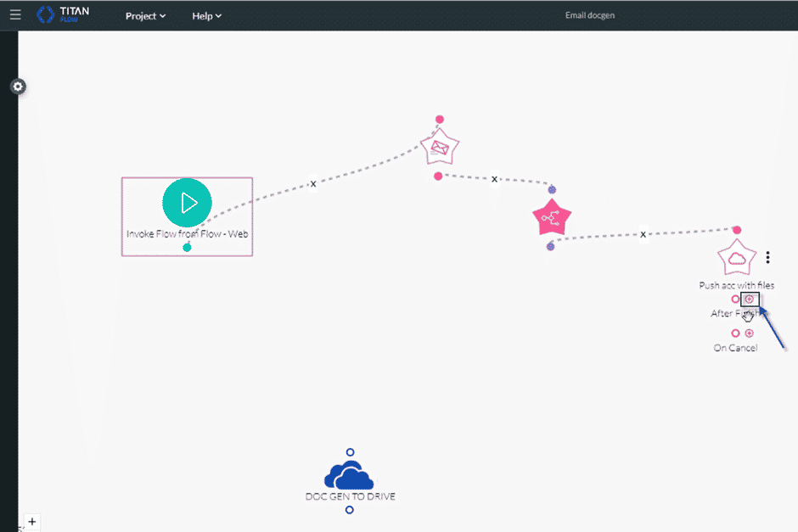798x532 pixels.
Task: Click the empty circle connector above After Finish
Action: coord(735,300)
